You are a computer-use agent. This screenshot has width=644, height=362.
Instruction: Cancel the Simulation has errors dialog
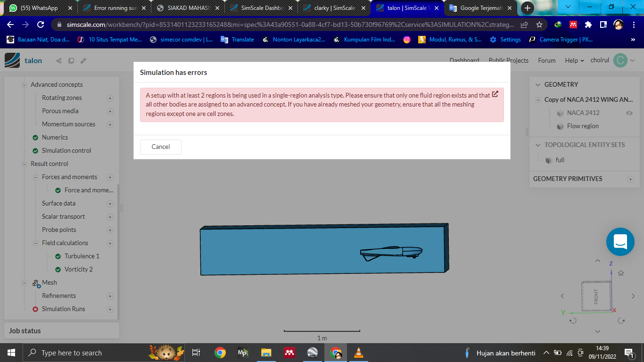160,147
